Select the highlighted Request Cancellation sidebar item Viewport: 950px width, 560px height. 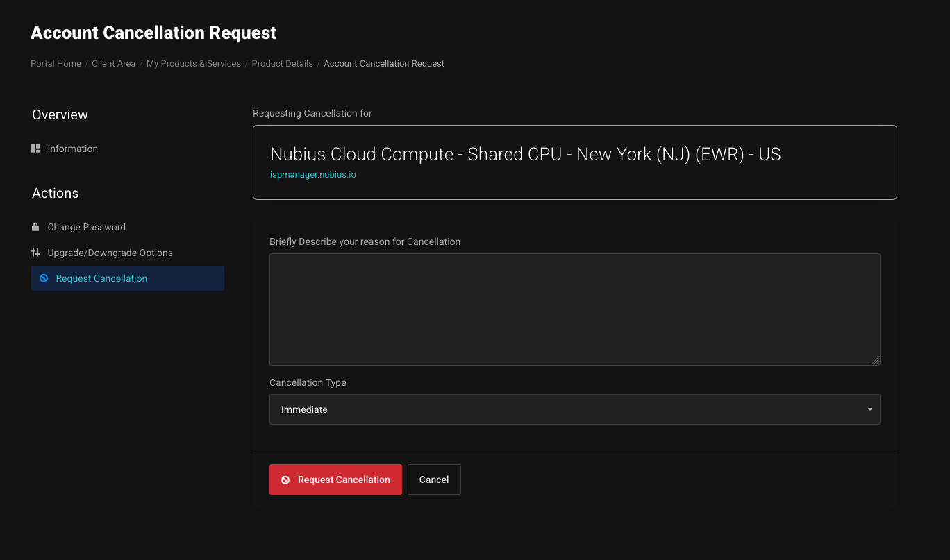click(x=101, y=278)
